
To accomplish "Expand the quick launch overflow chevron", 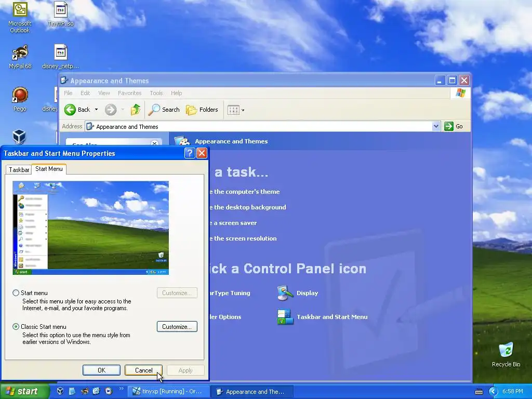I will click(x=121, y=389).
